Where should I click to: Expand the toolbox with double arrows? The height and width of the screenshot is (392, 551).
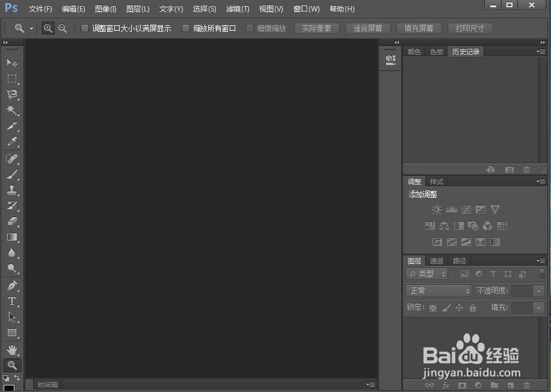(x=5, y=42)
